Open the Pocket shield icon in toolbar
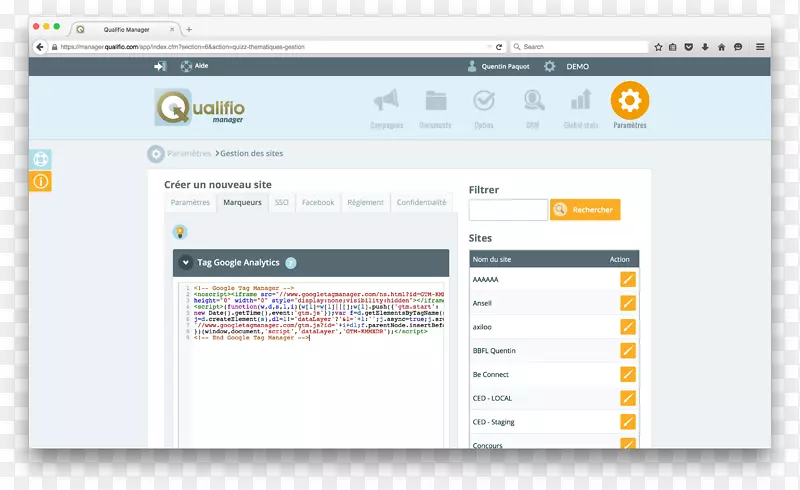Screen dimensions: 800x490 pos(689,47)
